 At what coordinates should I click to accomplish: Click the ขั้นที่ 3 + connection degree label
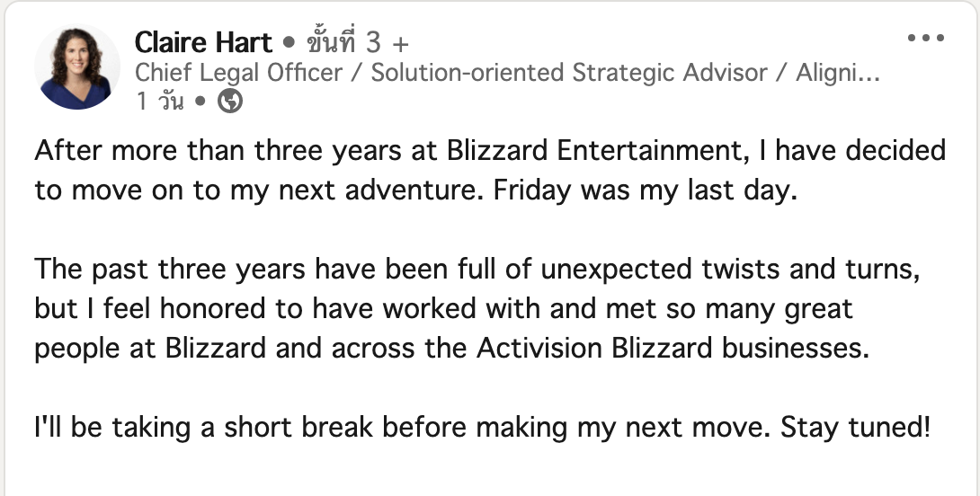coord(358,42)
